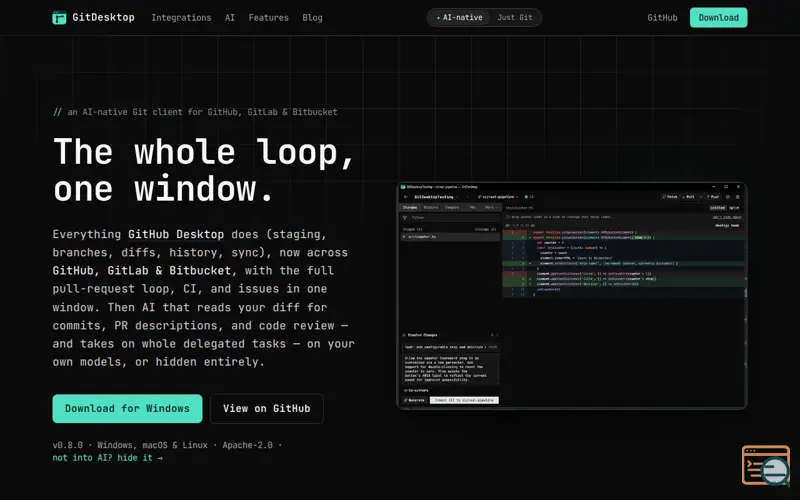800x500 pixels.
Task: Click View on GitHub button
Action: (x=266, y=408)
